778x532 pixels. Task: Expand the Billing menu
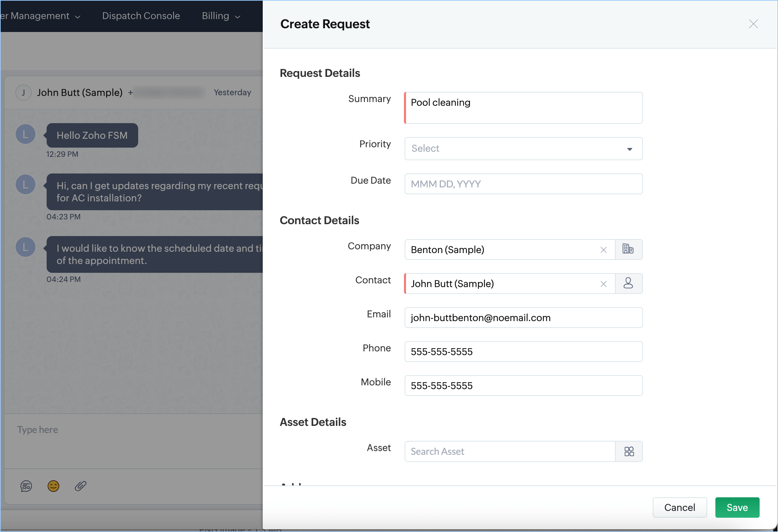[x=221, y=16]
